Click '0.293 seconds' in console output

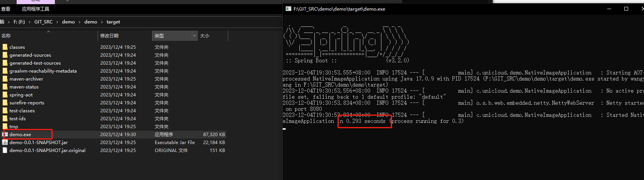point(366,121)
